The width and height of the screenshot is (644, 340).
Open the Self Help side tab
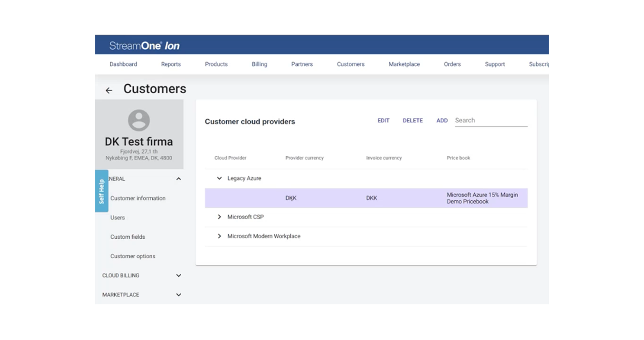[101, 191]
